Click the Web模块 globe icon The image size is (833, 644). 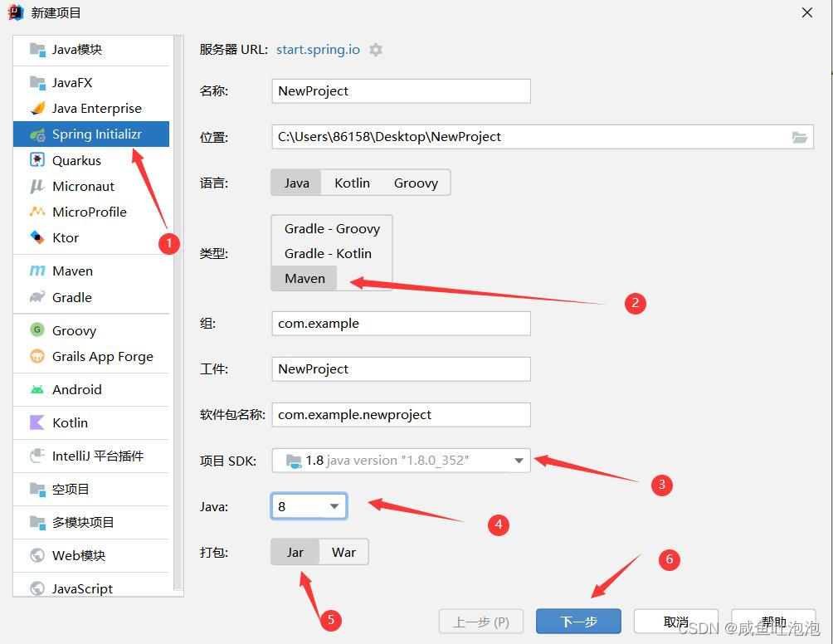(37, 555)
